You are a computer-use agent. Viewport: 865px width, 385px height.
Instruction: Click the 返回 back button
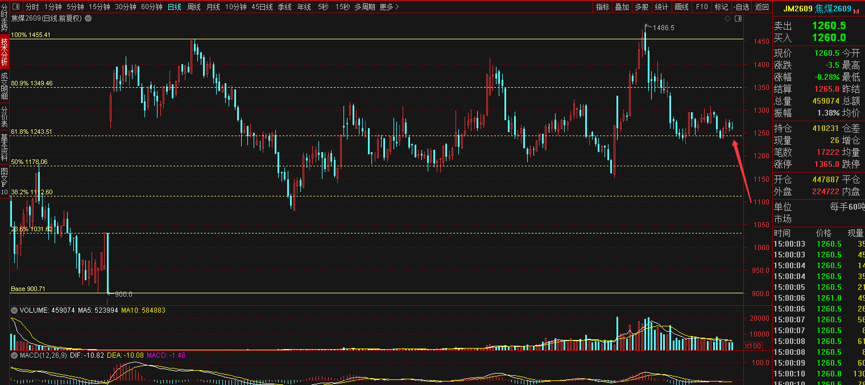[762, 7]
